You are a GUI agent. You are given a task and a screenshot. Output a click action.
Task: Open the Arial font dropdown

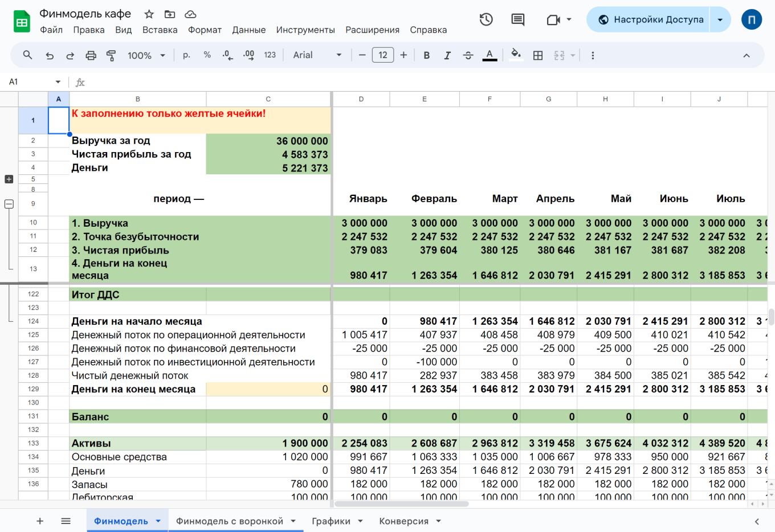coord(317,55)
